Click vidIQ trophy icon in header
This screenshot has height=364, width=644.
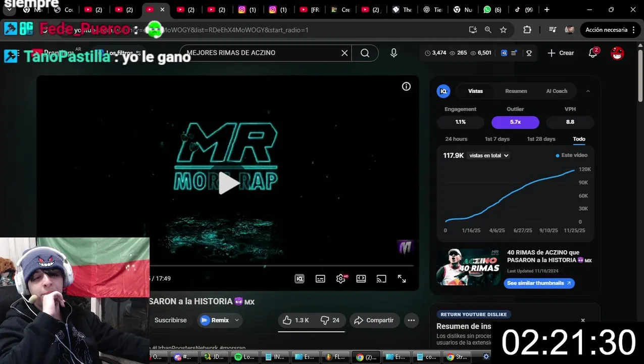529,53
